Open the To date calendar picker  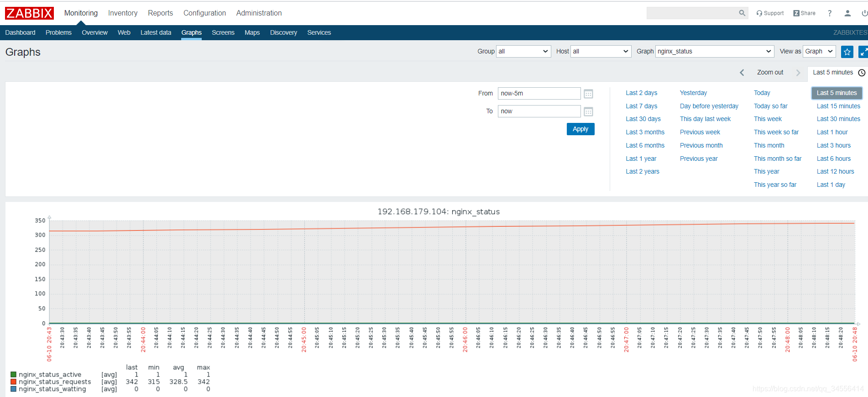coord(588,111)
